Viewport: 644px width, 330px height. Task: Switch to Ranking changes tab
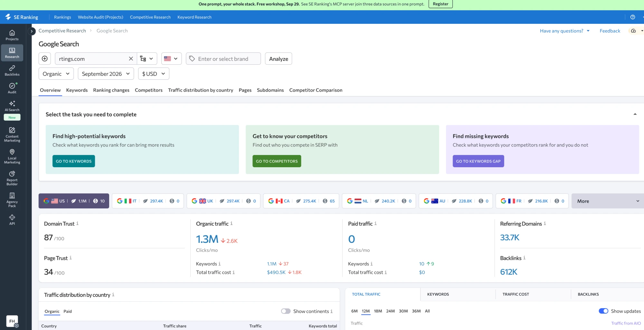[111, 90]
